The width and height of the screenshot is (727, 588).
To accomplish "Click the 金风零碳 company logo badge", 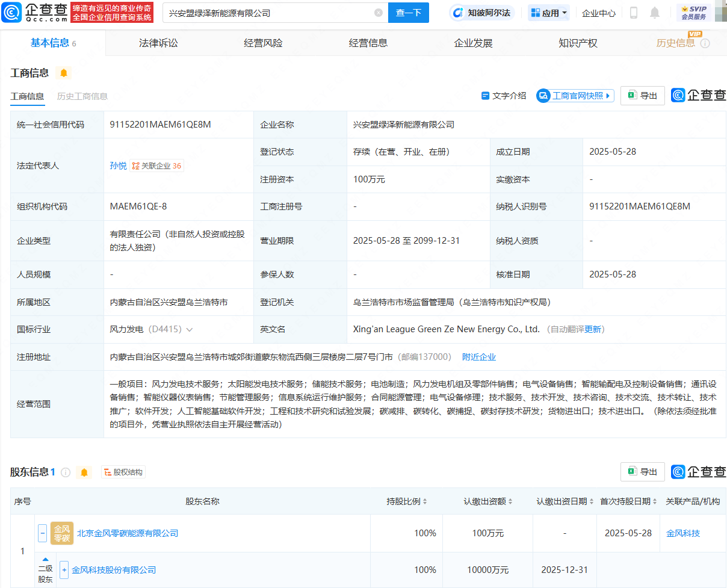I will (62, 533).
